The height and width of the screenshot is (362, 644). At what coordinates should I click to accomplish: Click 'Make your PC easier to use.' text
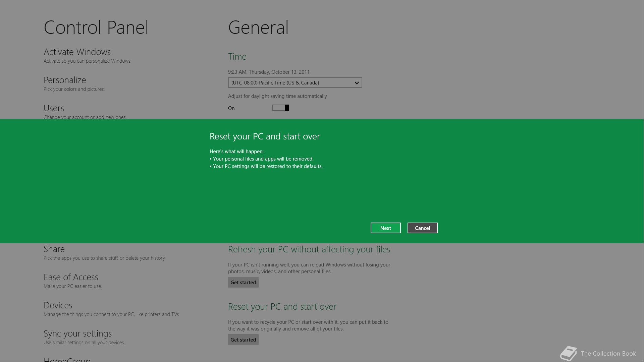click(73, 286)
